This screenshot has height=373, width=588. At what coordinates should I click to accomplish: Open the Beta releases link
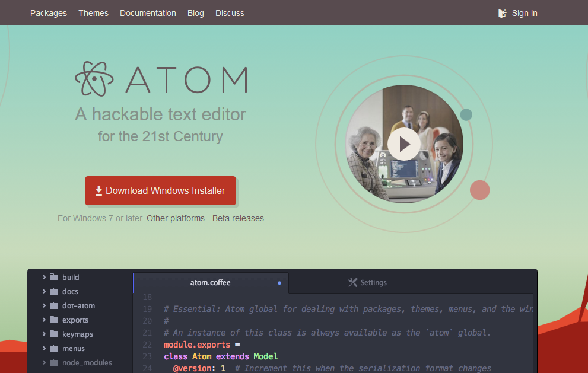click(238, 218)
